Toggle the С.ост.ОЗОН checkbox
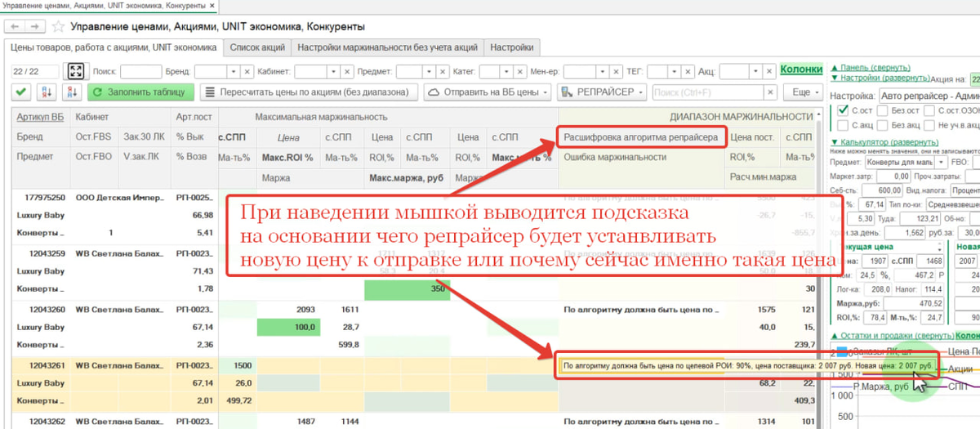Image resolution: width=980 pixels, height=429 pixels. click(x=929, y=110)
